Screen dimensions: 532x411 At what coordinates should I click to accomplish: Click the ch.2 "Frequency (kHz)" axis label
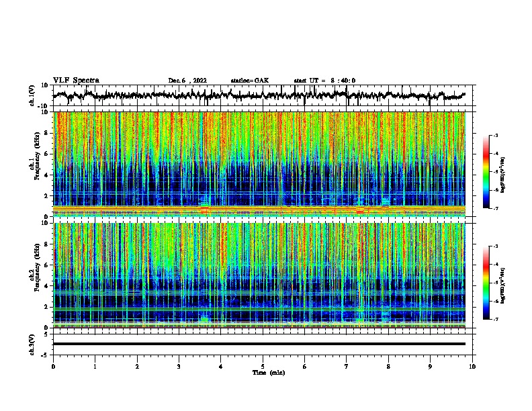tap(37, 267)
